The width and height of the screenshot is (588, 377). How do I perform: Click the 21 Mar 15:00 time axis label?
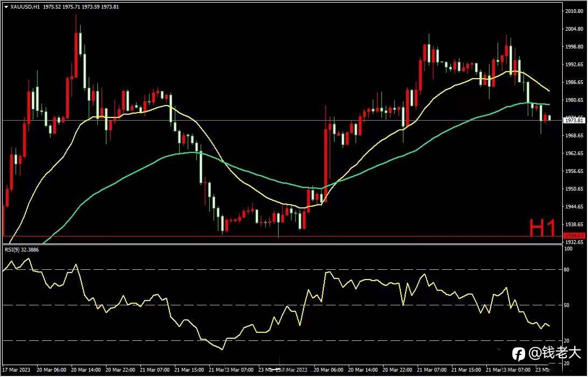(189, 370)
